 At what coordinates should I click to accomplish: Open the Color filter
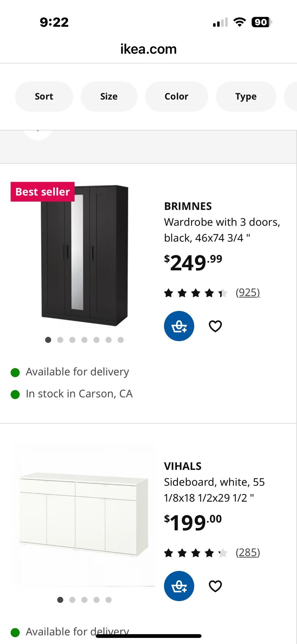click(176, 96)
